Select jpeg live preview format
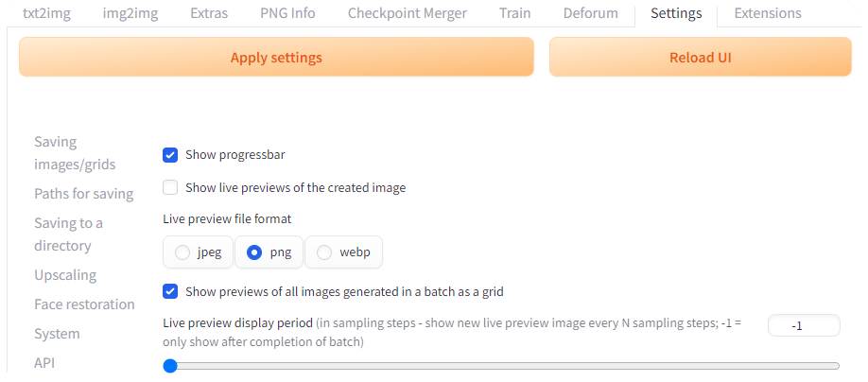Viewport: 868px width, 382px height. tap(182, 252)
